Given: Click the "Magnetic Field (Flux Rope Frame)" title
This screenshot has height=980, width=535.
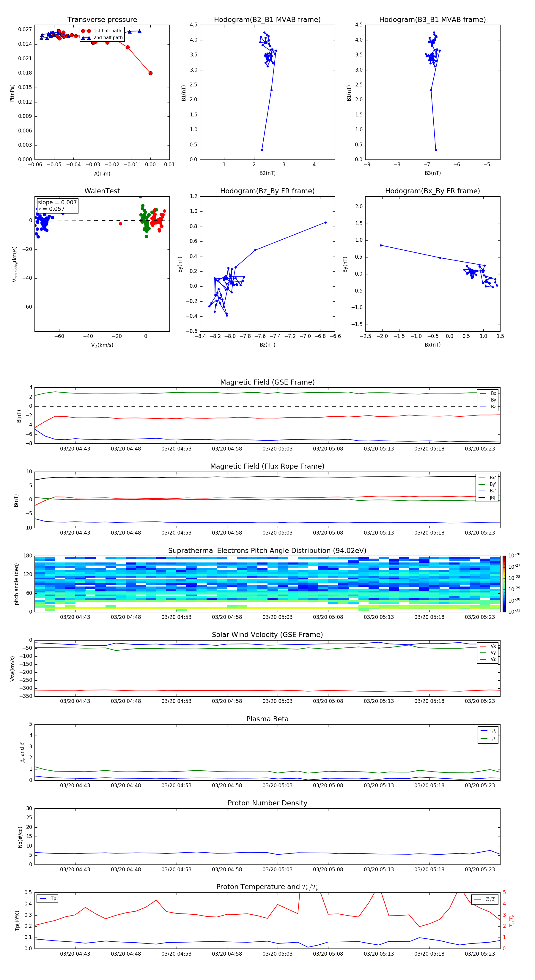Looking at the screenshot, I should pos(267,467).
